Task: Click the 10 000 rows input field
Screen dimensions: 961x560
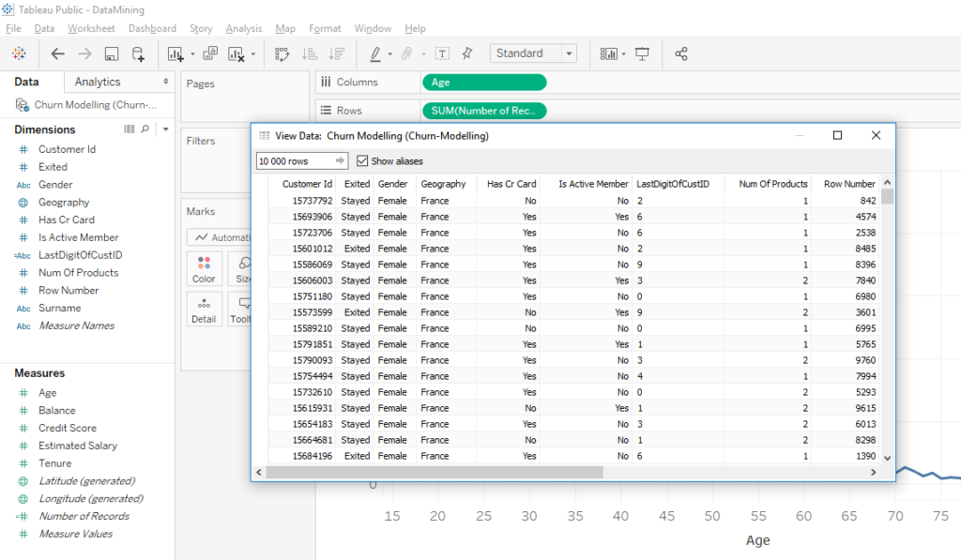Action: pyautogui.click(x=291, y=160)
